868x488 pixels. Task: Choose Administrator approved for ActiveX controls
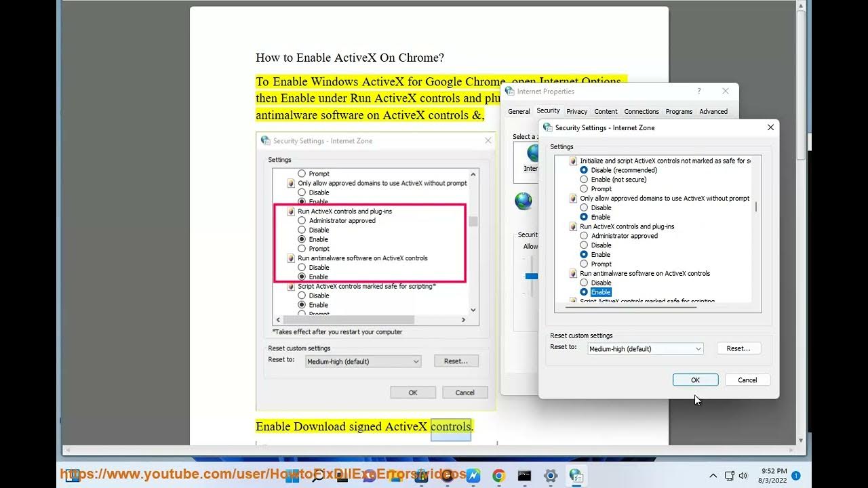[584, 236]
